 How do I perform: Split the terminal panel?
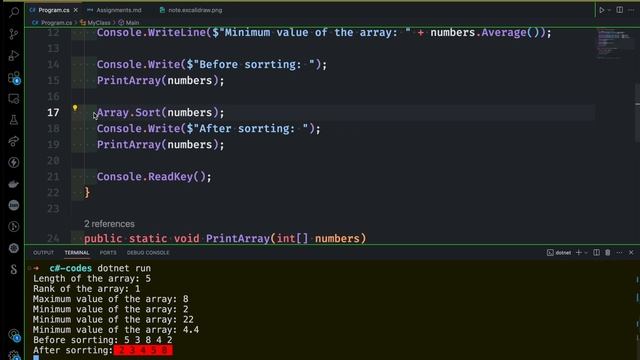pos(596,253)
